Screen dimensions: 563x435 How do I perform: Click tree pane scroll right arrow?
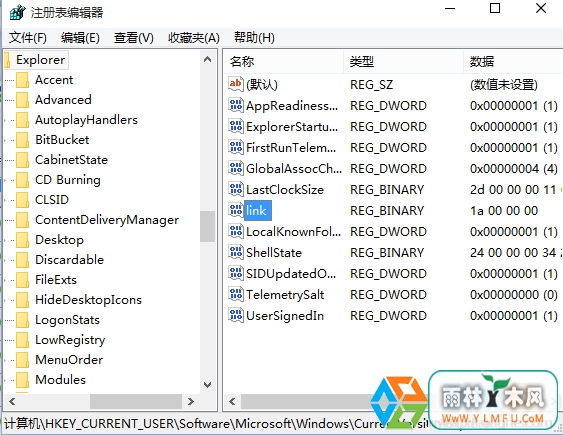click(191, 401)
